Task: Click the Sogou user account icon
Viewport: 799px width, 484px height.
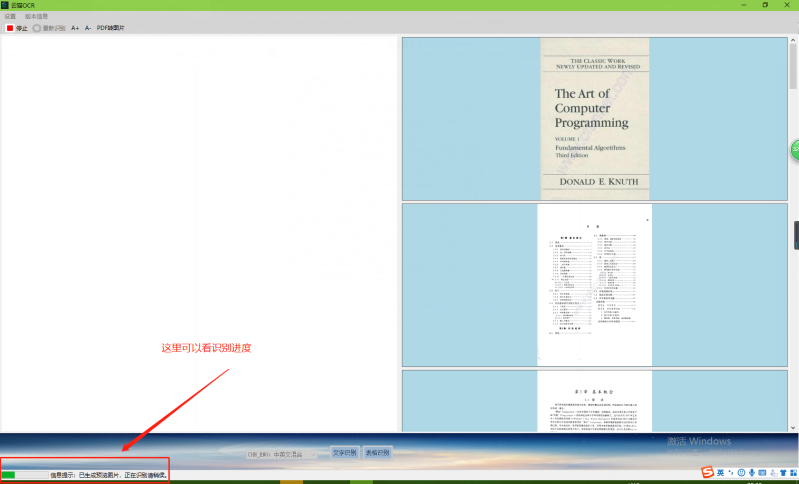Action: pyautogui.click(x=773, y=473)
